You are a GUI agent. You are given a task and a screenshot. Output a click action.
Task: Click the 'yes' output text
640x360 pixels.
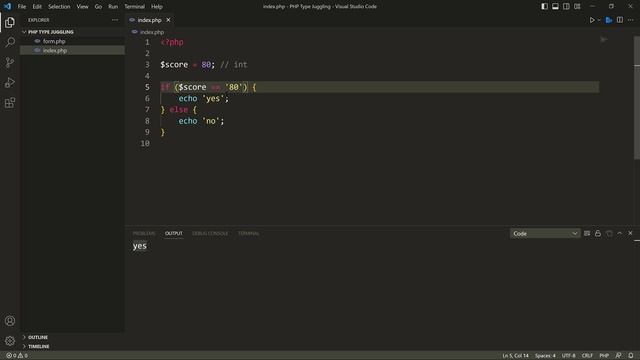point(140,246)
